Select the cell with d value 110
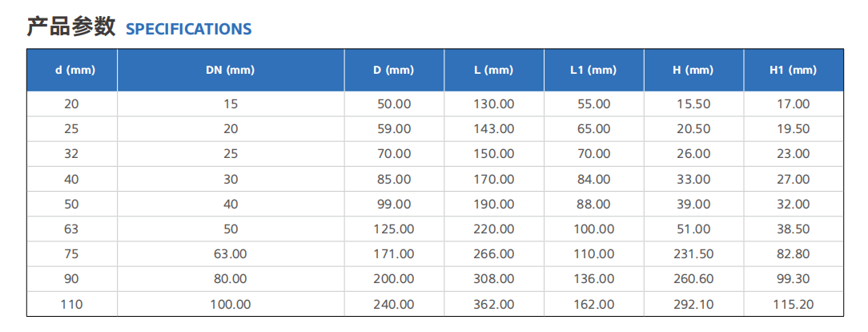868x332 pixels. [x=72, y=304]
